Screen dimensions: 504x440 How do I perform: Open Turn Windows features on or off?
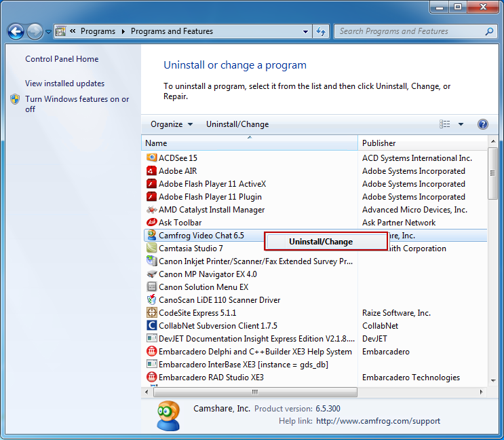pos(77,104)
